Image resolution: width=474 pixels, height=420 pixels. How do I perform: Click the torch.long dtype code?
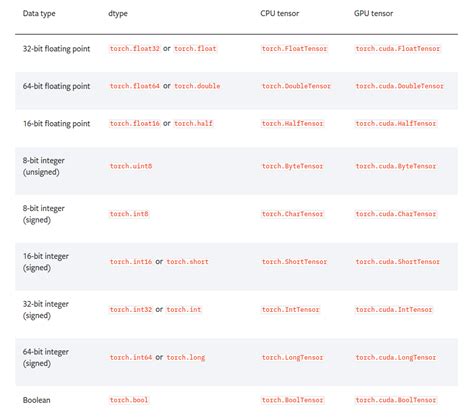(x=186, y=357)
